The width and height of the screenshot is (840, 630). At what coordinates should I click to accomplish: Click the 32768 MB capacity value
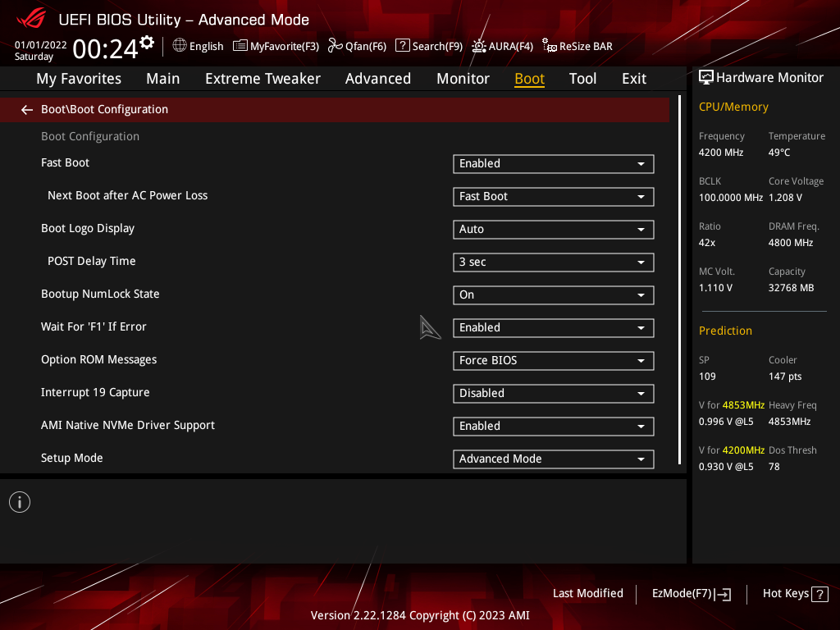[x=791, y=288]
